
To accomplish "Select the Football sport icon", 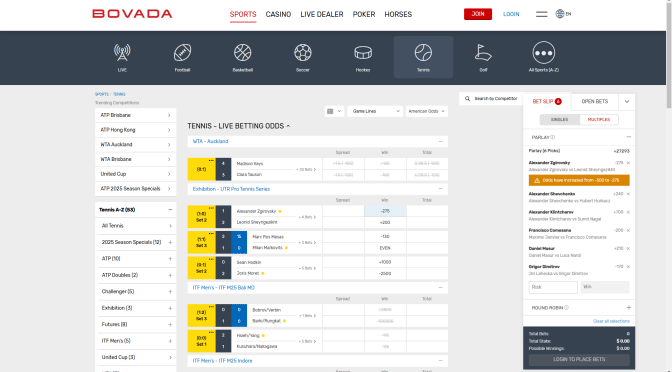I will 182,57.
